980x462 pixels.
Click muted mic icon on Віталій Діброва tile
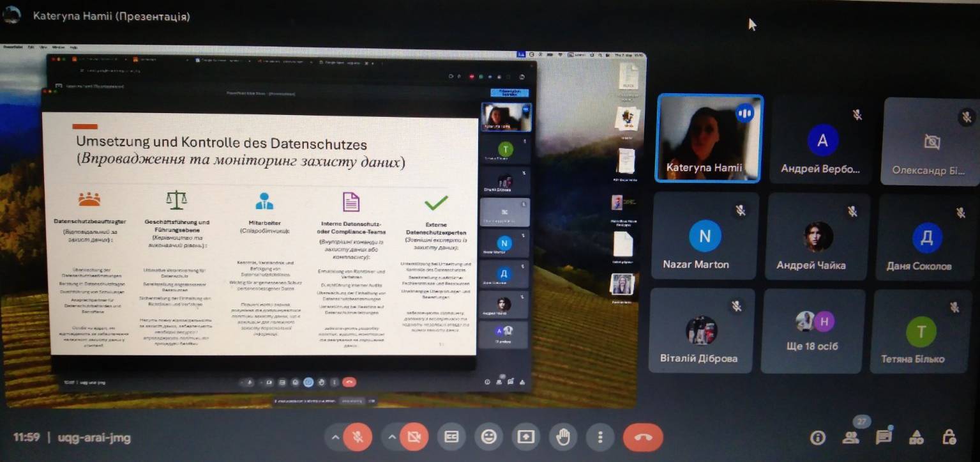[737, 306]
